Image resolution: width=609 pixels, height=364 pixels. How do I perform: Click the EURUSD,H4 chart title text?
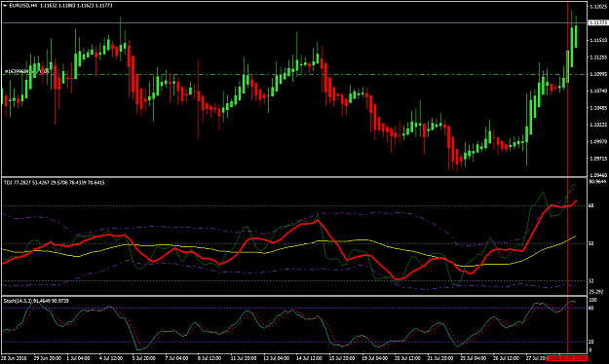point(23,6)
